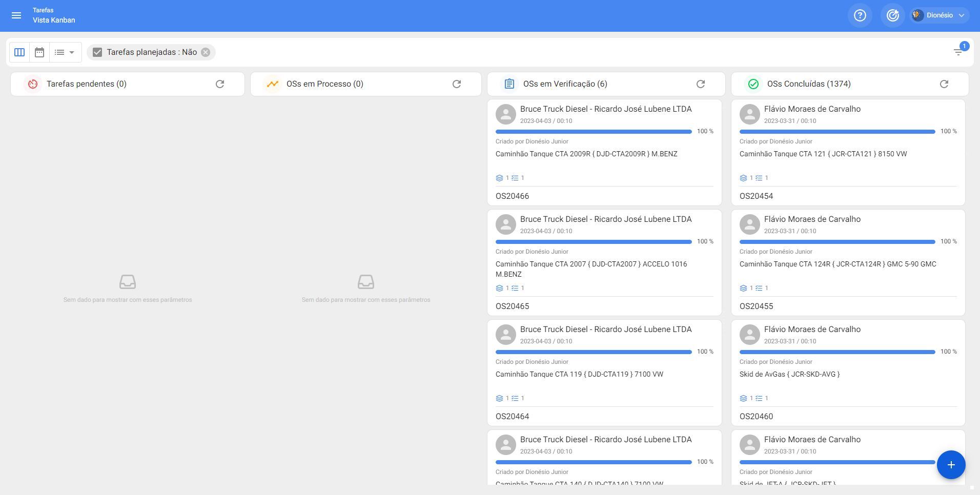Refresh the OSs em Processo column

pyautogui.click(x=457, y=84)
